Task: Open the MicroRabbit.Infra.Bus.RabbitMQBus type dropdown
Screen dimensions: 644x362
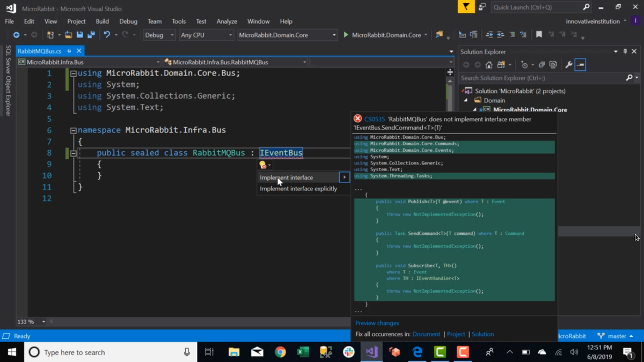Action: (x=304, y=62)
